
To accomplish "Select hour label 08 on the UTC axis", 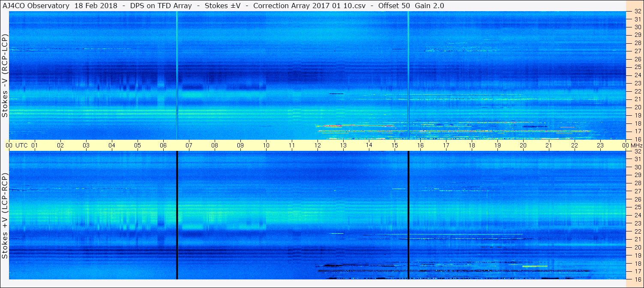I will coord(215,145).
